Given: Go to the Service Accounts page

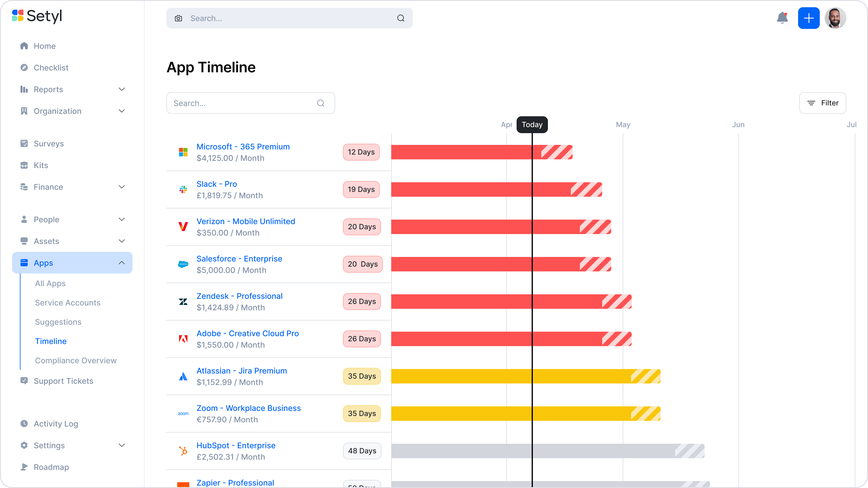Looking at the screenshot, I should coord(68,302).
